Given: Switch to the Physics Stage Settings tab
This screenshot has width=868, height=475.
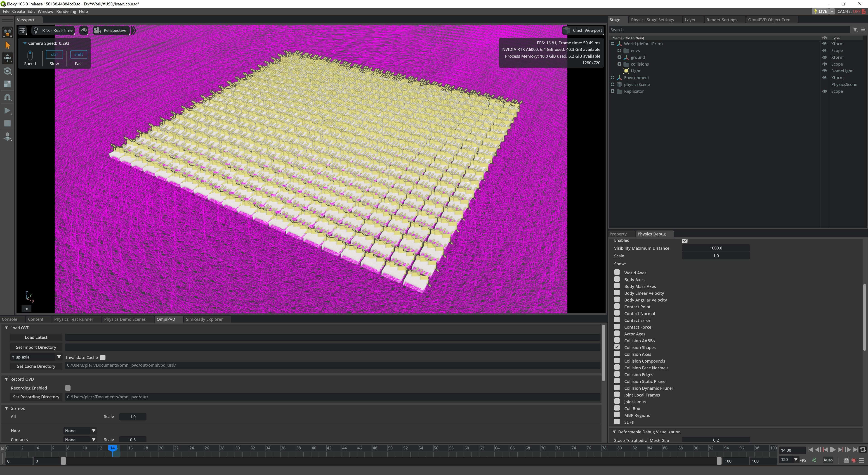Looking at the screenshot, I should pyautogui.click(x=652, y=20).
